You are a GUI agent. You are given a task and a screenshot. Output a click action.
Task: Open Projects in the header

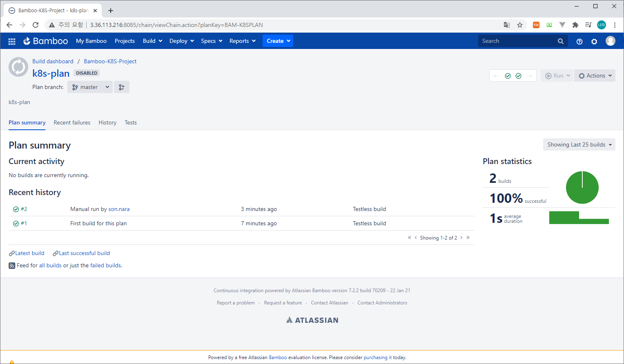click(x=125, y=41)
